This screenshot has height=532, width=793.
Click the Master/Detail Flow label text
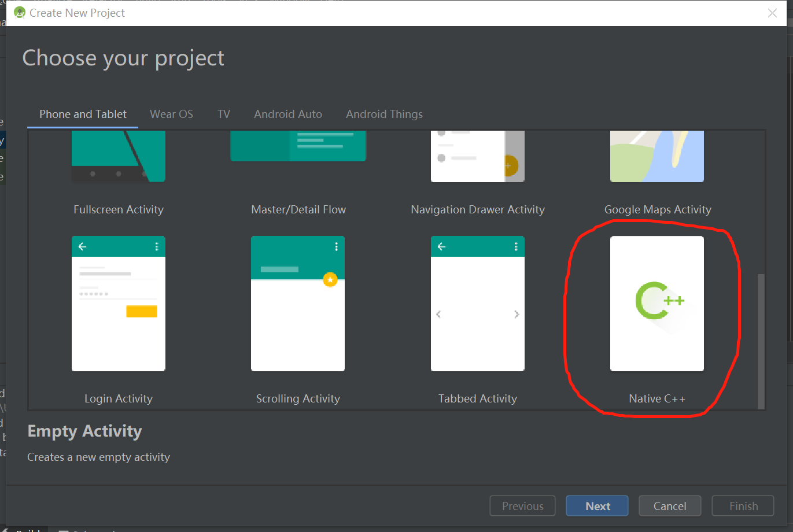(x=298, y=209)
